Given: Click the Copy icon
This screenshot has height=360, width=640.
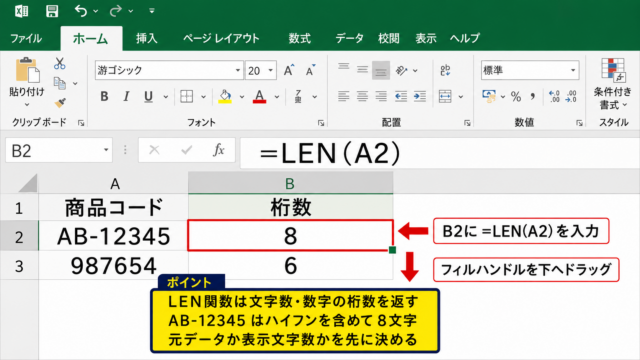Looking at the screenshot, I should pyautogui.click(x=60, y=83).
